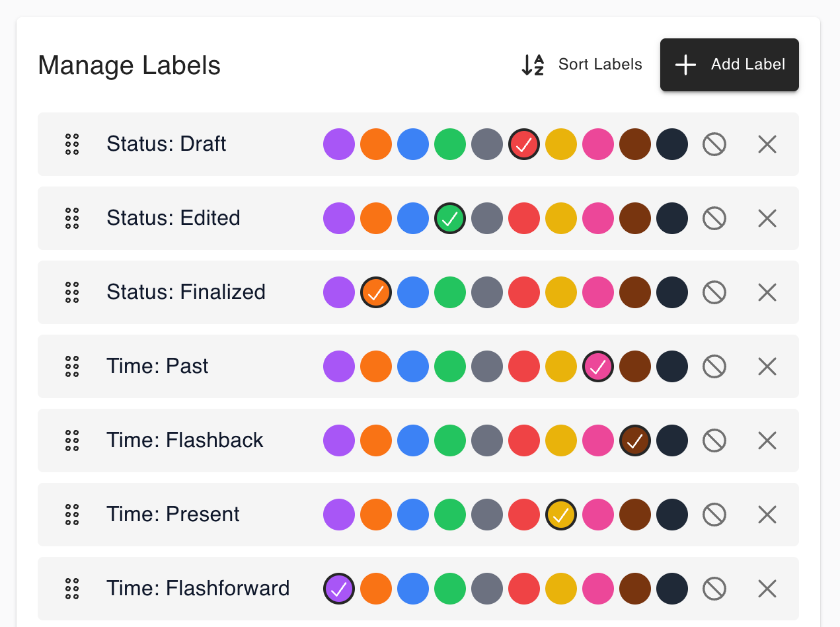The width and height of the screenshot is (840, 627).
Task: Click the no-color icon for Status: Finalized
Action: coord(714,292)
